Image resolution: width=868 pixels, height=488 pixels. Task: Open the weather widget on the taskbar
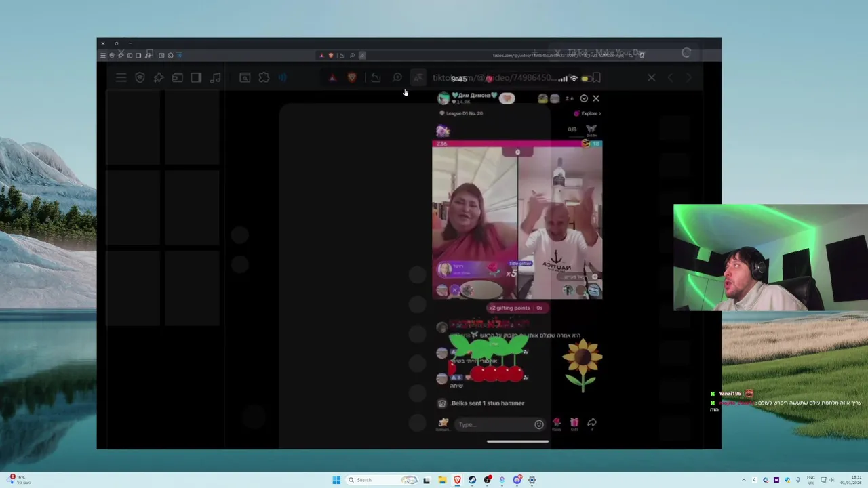(x=18, y=480)
